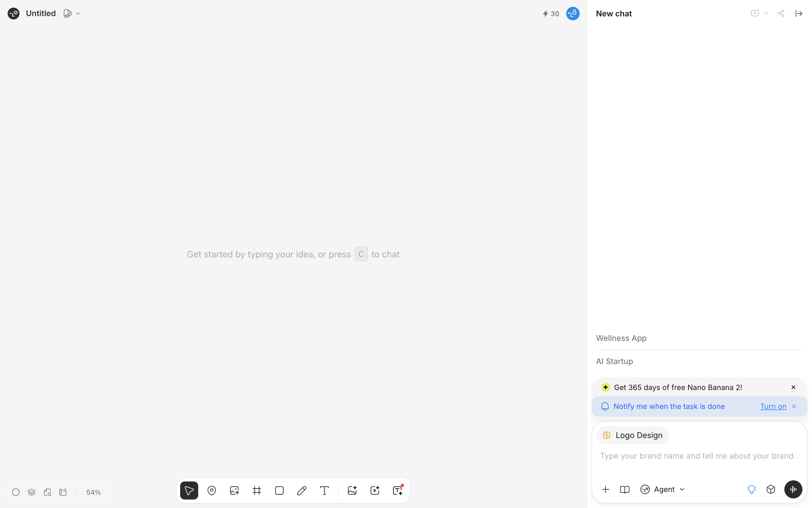Click the 30 credits lightning indicator
The width and height of the screenshot is (812, 508).
(x=551, y=14)
